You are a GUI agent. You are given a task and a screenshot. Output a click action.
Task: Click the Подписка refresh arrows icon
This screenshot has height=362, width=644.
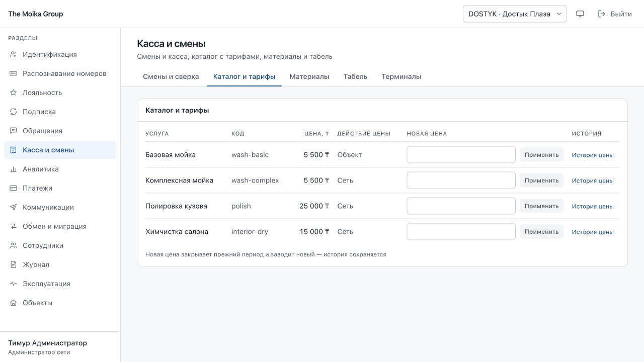coord(14,112)
